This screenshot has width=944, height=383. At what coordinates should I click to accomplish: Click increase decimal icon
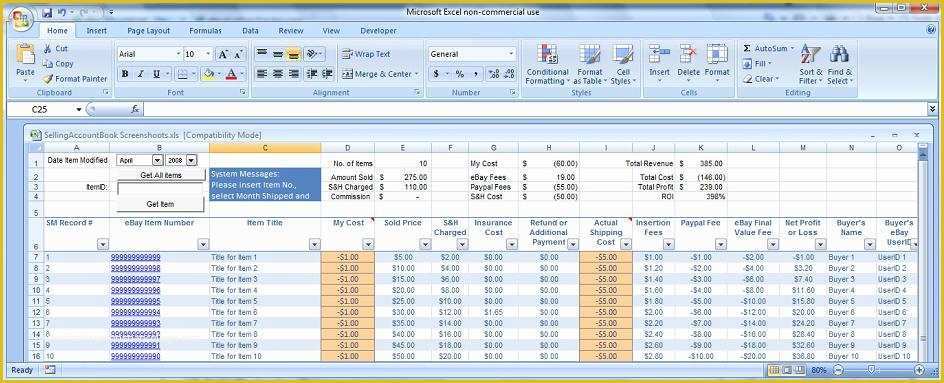[x=494, y=74]
